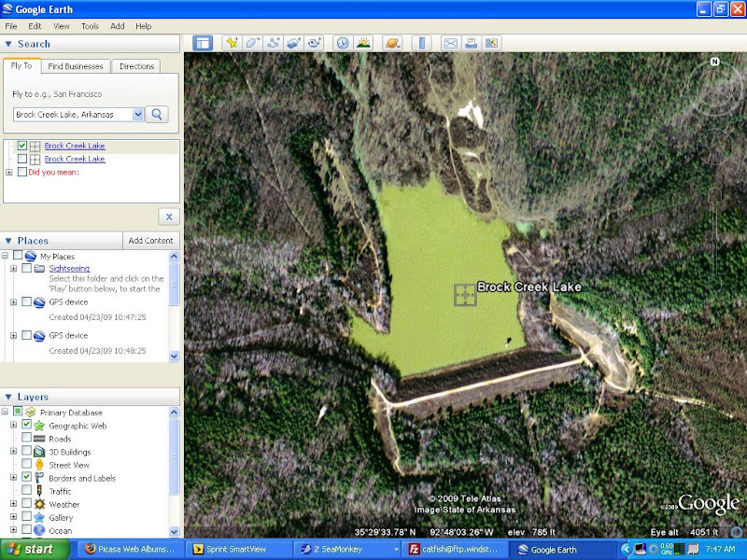Collapse the Search panel triangle
747x560 pixels.
[8, 44]
